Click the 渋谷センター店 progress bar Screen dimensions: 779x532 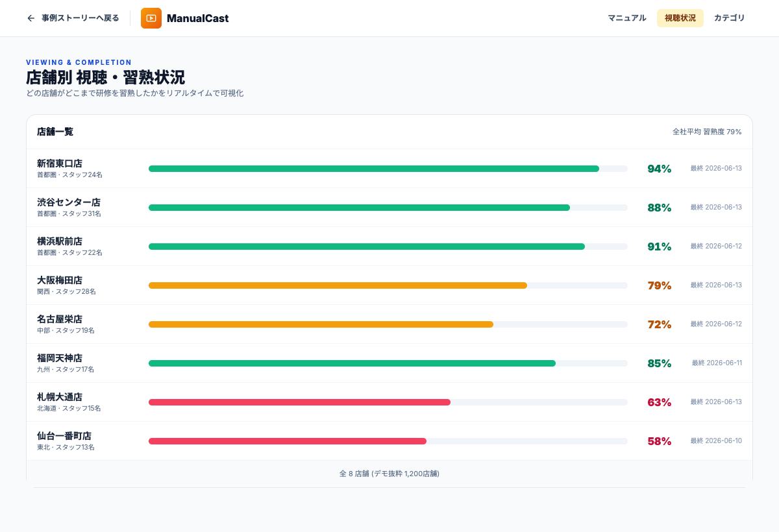tap(388, 208)
